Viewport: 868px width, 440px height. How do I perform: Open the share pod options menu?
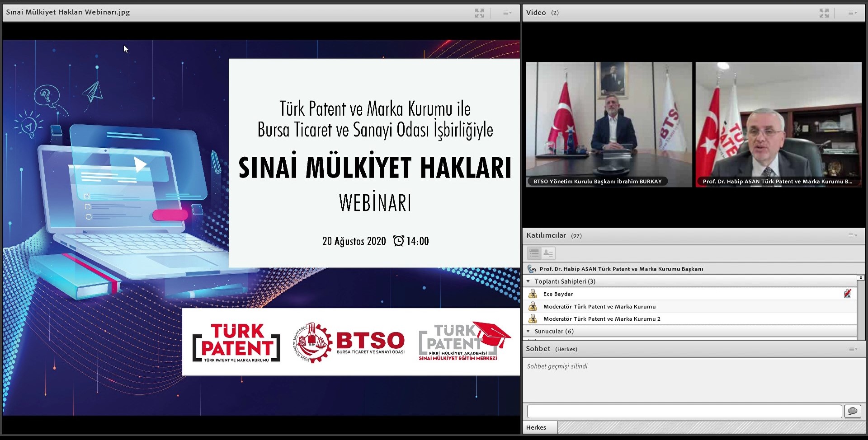(507, 13)
